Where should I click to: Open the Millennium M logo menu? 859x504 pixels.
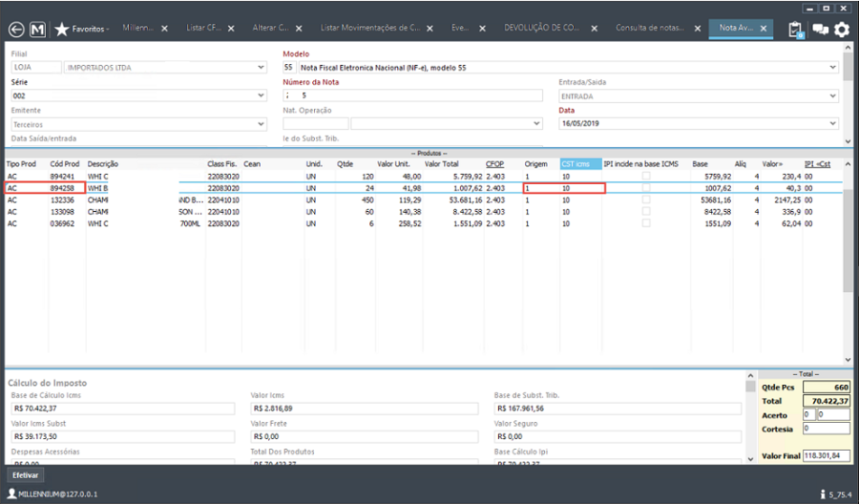click(37, 29)
